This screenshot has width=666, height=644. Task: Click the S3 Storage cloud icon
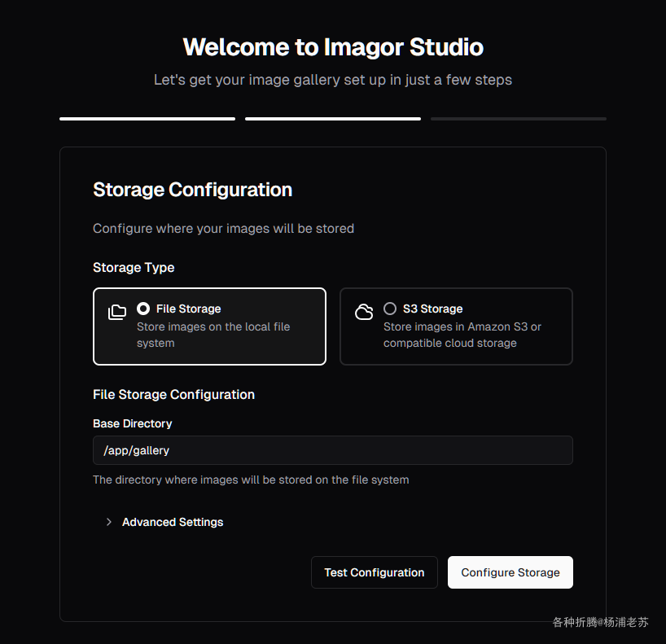click(364, 312)
